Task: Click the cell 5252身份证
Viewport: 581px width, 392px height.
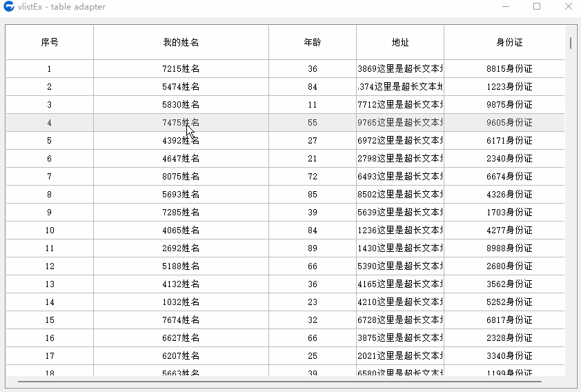Action: [x=504, y=302]
